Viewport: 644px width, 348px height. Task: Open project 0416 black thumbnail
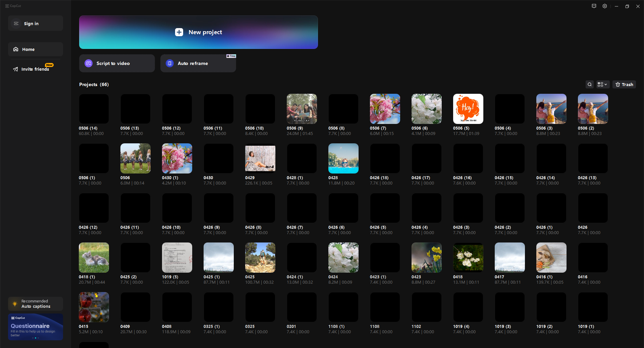(x=593, y=258)
